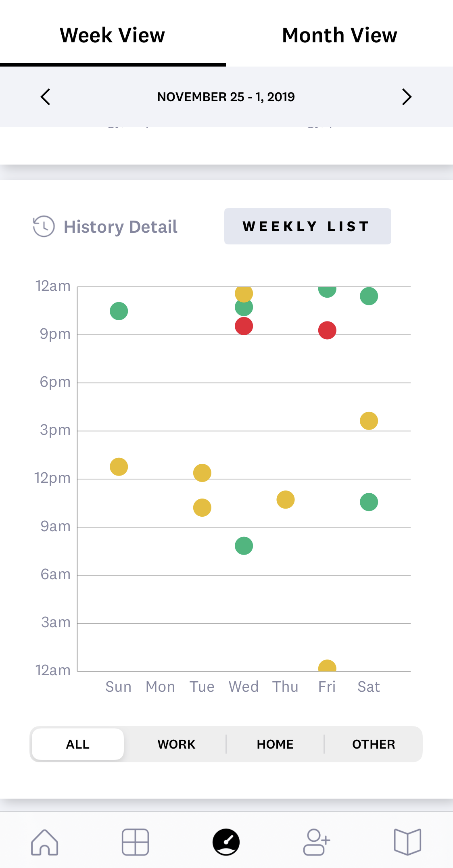The width and height of the screenshot is (453, 868).
Task: Open the grid dashboard icon in bottom bar
Action: [x=136, y=842]
